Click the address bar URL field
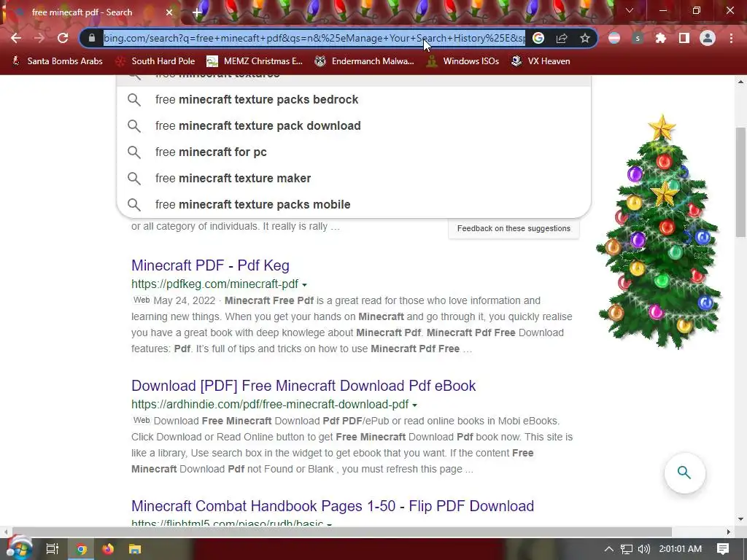This screenshot has height=560, width=747. [x=314, y=38]
